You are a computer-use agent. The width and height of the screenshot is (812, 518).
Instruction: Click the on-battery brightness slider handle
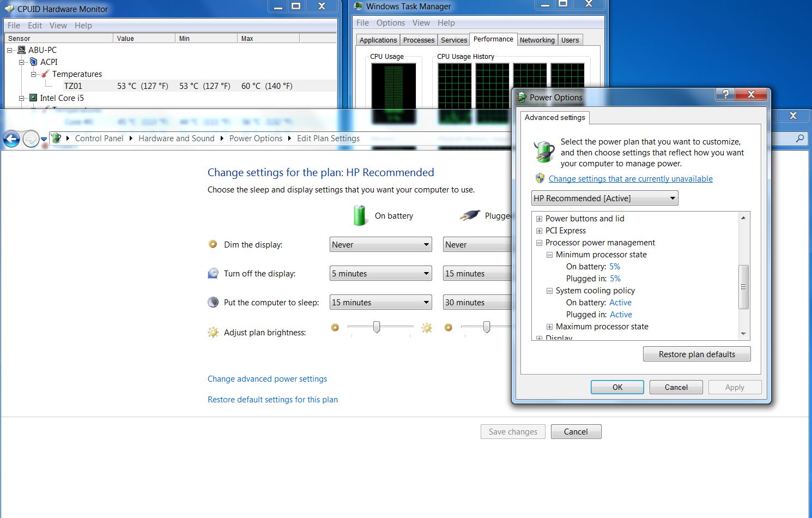(377, 327)
